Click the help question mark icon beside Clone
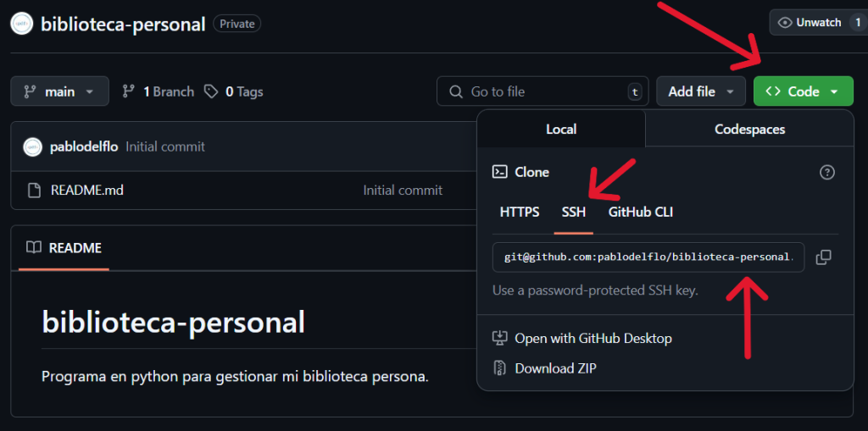Image resolution: width=868 pixels, height=431 pixels. point(827,173)
